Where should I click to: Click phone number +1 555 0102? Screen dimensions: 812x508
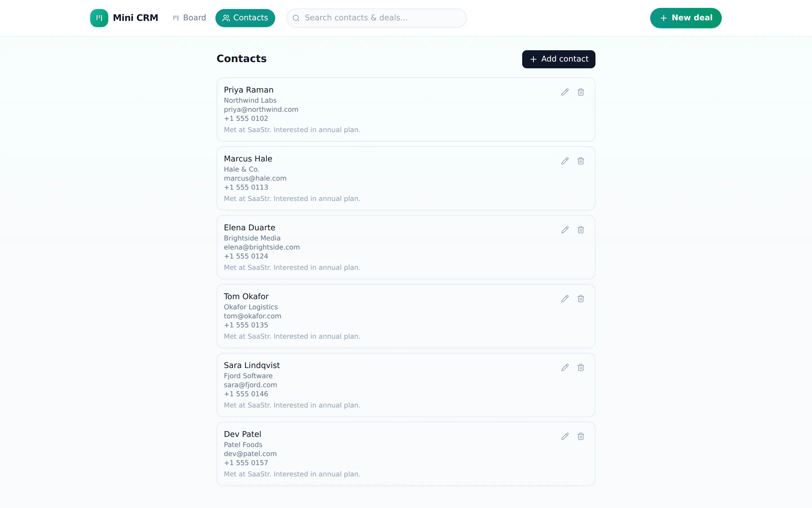246,119
